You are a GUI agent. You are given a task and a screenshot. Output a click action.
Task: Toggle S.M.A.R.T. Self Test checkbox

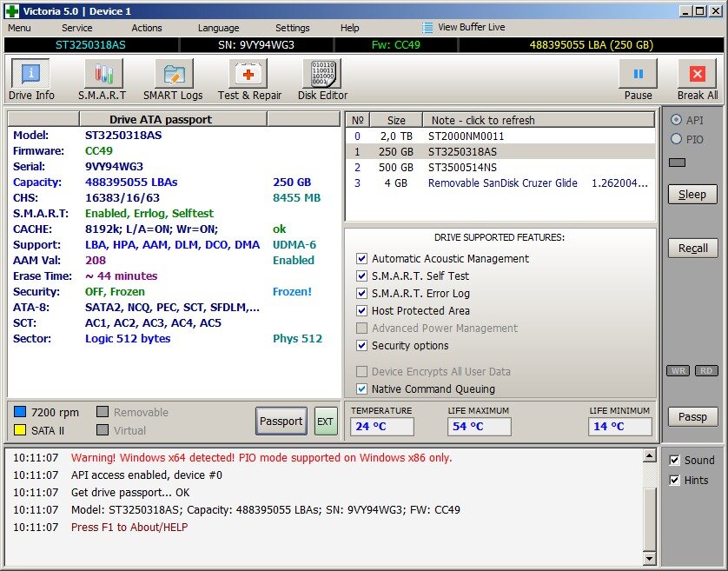(361, 276)
